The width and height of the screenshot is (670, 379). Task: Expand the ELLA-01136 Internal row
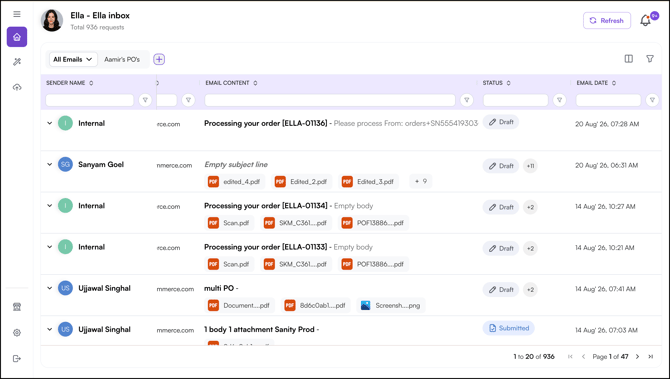click(50, 123)
